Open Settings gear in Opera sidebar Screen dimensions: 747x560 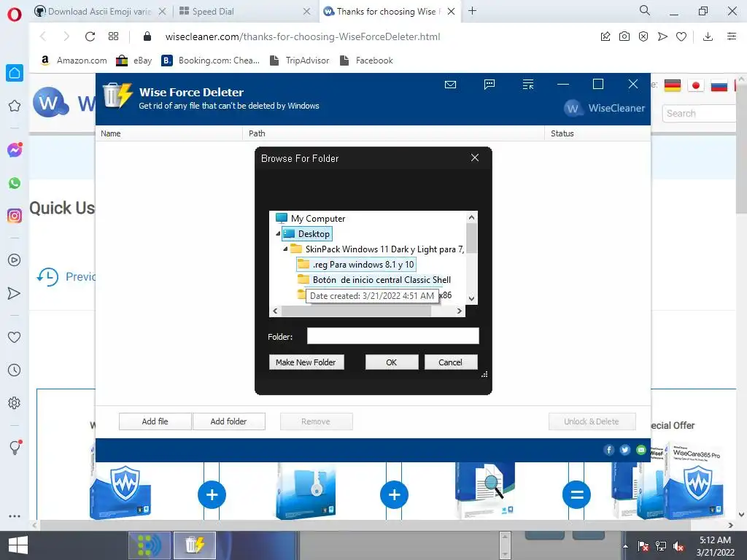click(15, 402)
